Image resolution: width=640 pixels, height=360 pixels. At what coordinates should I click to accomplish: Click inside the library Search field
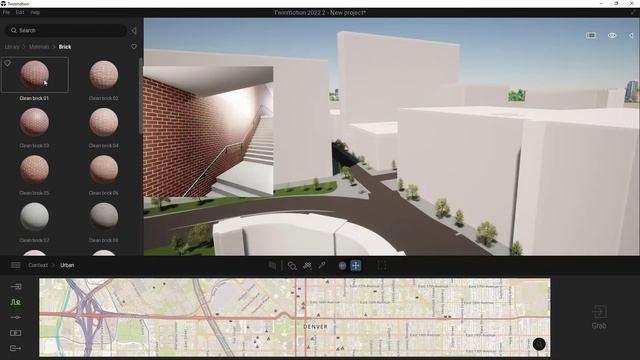65,30
